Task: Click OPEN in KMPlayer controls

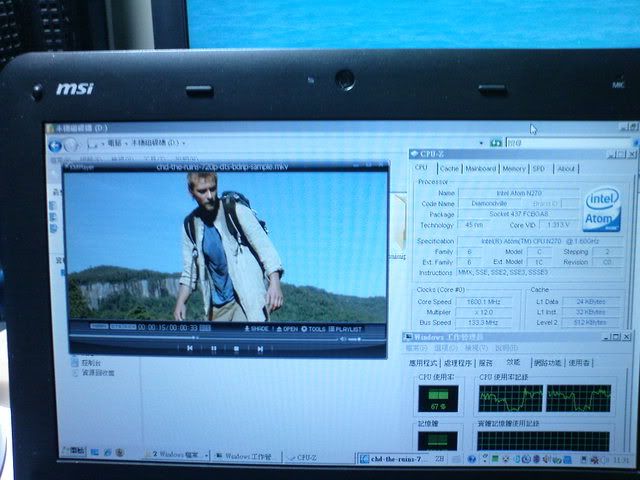Action: (x=287, y=329)
